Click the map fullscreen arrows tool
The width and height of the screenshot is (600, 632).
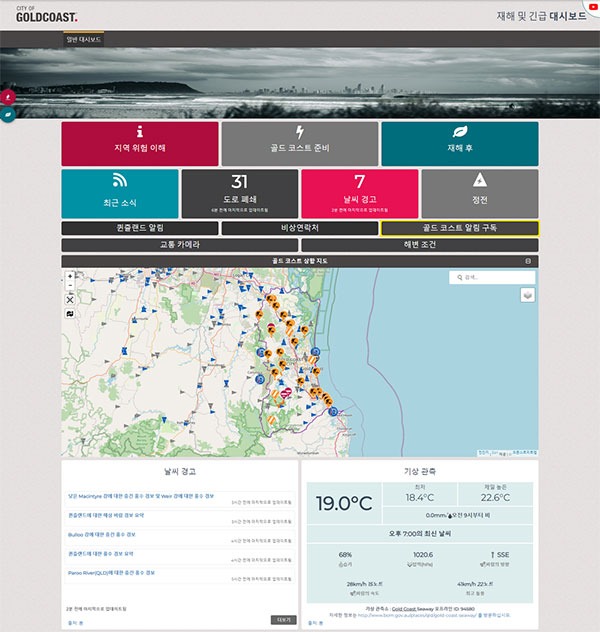point(70,300)
